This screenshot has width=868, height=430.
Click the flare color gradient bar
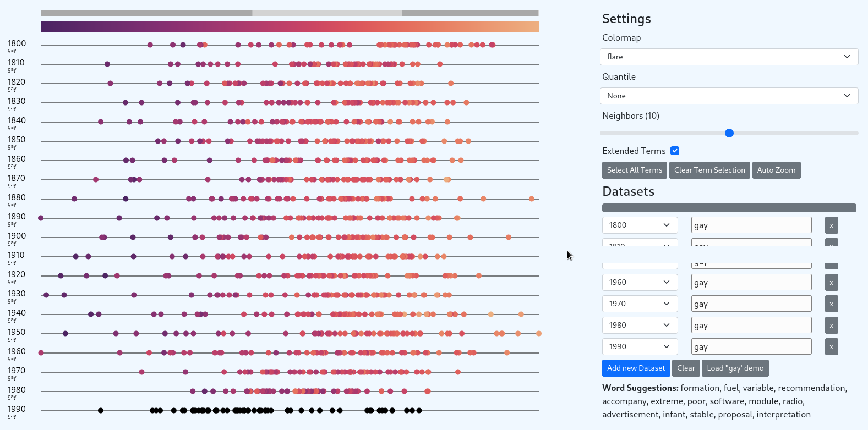click(x=290, y=27)
